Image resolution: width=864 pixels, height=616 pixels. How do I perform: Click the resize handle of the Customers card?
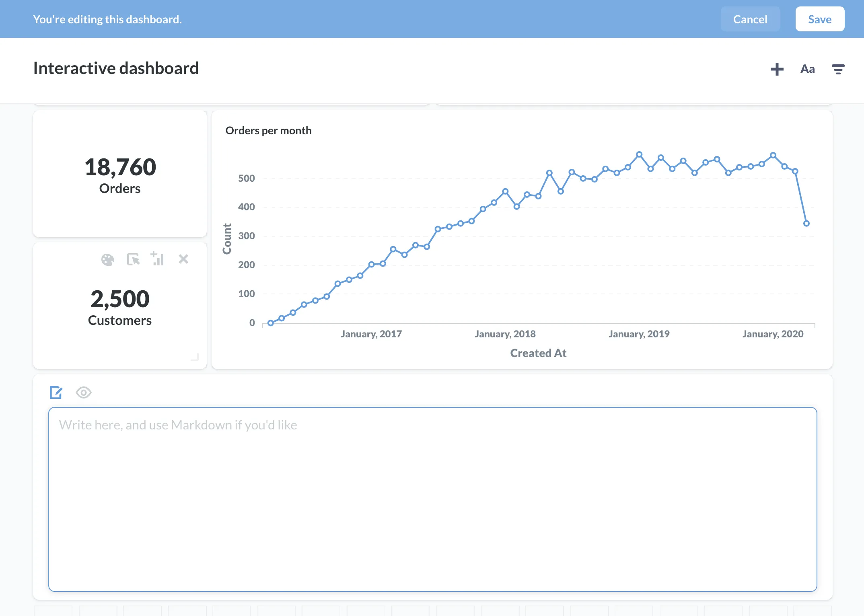click(195, 357)
